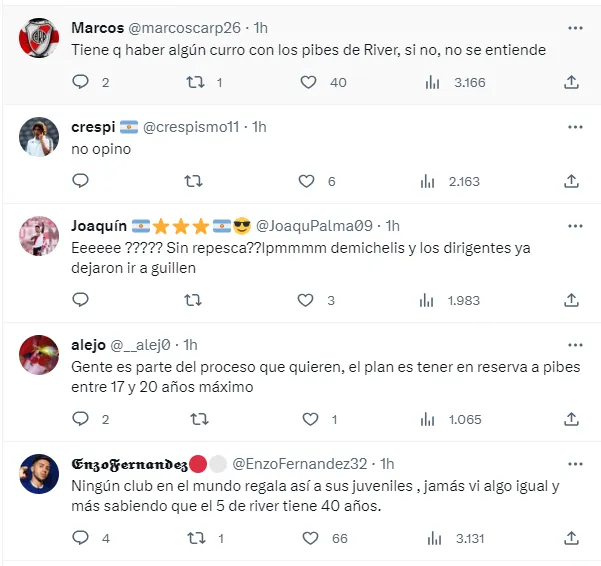Screen dimensions: 601x566
Task: Retweet Marcos's tweet
Action: pos(196,82)
